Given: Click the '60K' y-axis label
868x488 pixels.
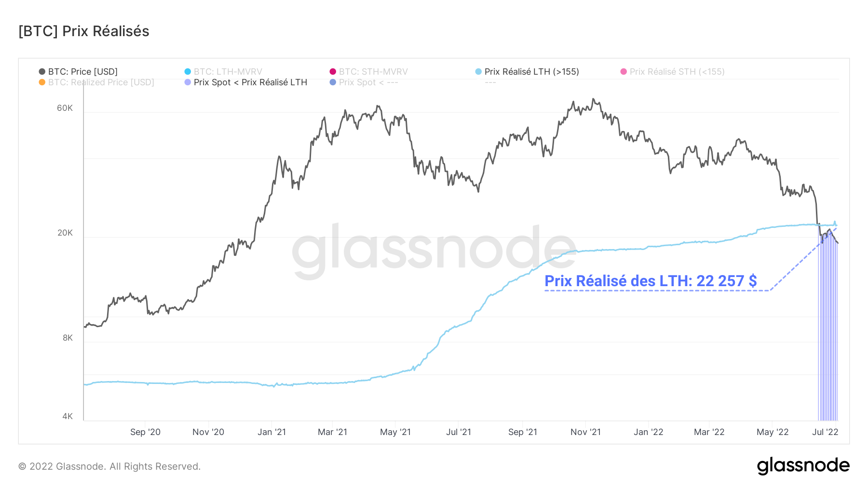Looking at the screenshot, I should point(65,108).
